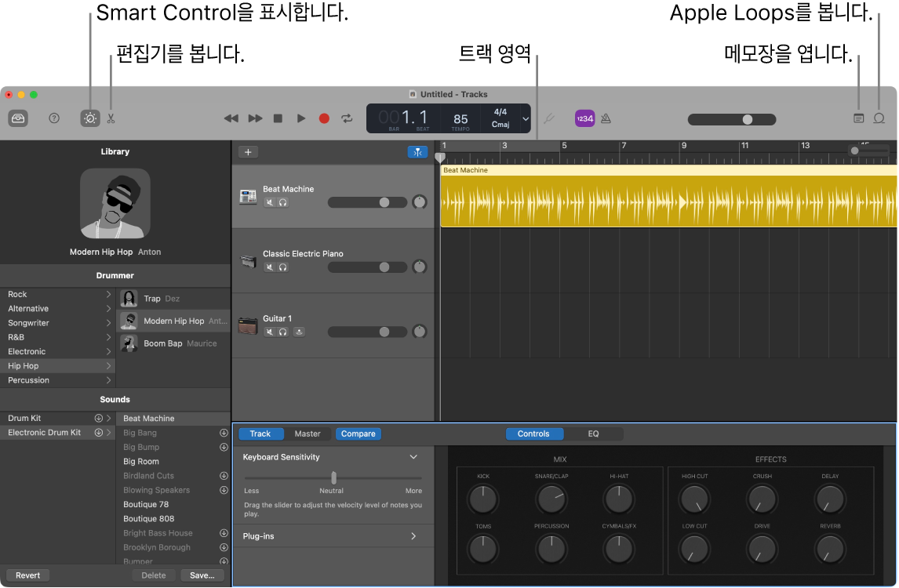This screenshot has width=899, height=588.
Task: Click the metronome icon in the toolbar
Action: tap(606, 118)
